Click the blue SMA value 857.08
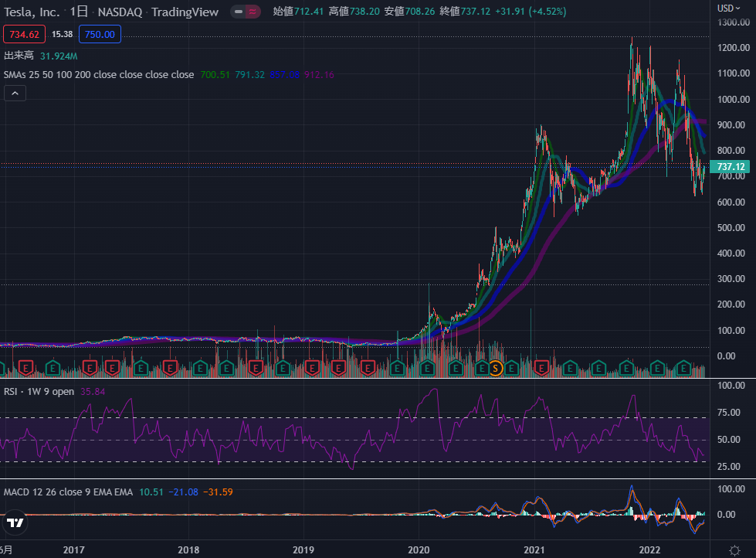Image resolution: width=756 pixels, height=558 pixels. (x=284, y=75)
